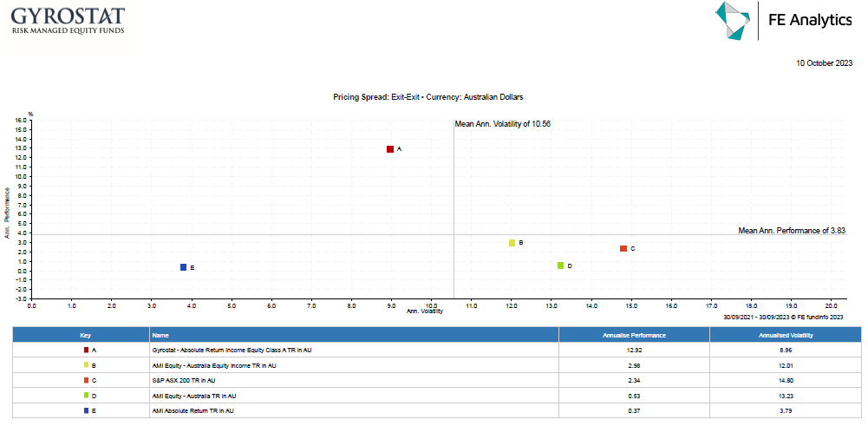Click the Name column header

pos(355,335)
